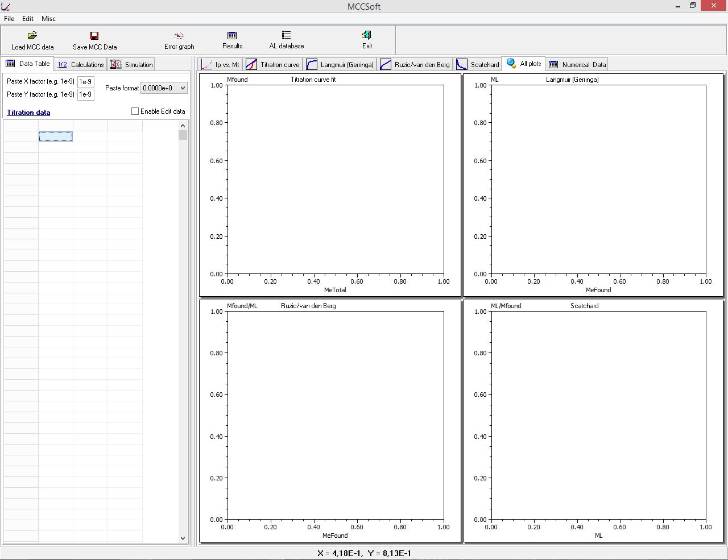Image resolution: width=728 pixels, height=560 pixels.
Task: Show the Scatchard plot tab
Action: click(x=478, y=65)
